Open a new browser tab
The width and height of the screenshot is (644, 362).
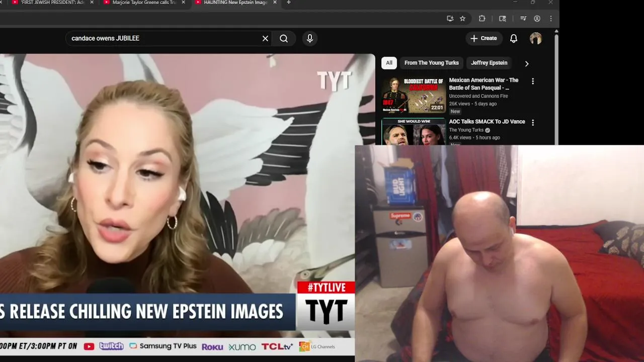[x=288, y=3]
